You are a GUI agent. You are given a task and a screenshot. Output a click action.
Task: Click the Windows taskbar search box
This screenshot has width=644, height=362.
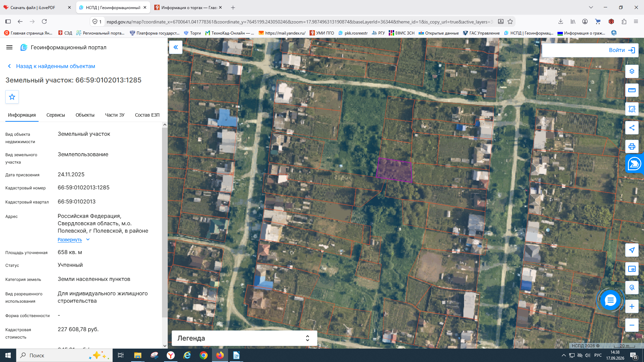[64, 355]
